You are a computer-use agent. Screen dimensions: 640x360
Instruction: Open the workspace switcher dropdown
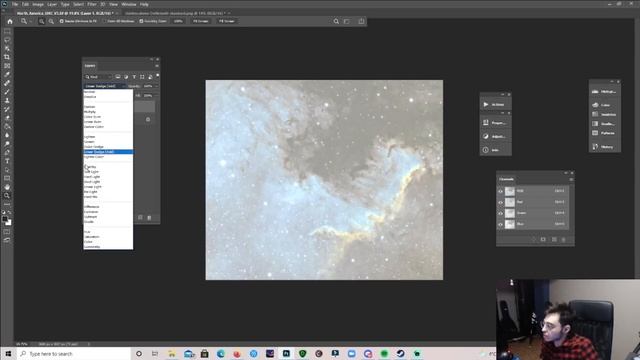pyautogui.click(x=347, y=21)
